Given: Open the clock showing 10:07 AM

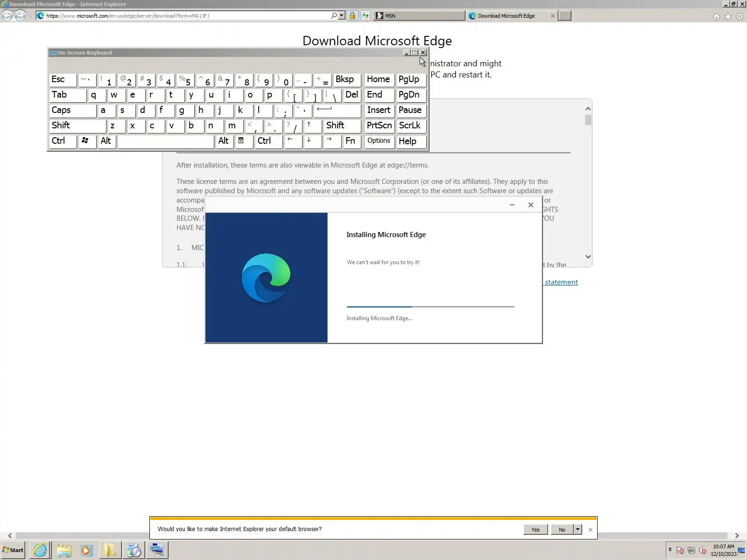Looking at the screenshot, I should point(723,550).
